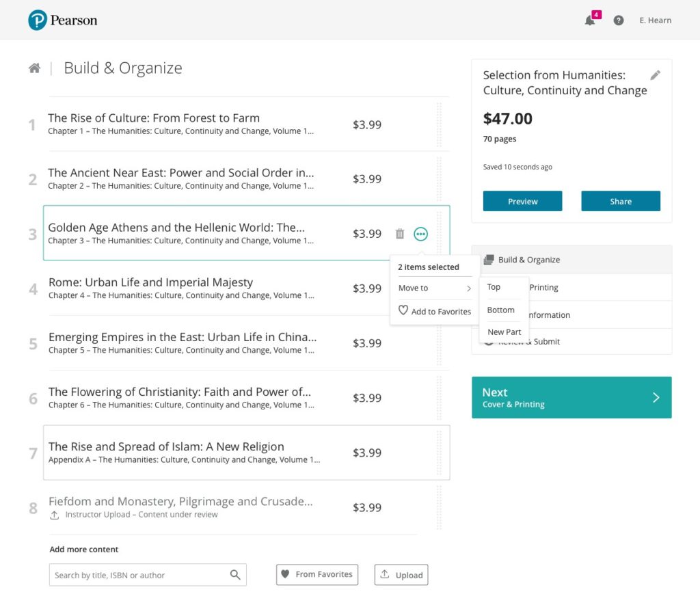Click The Rise and Spread of Islam title
Viewport: 700px width, 607px height.
166,447
